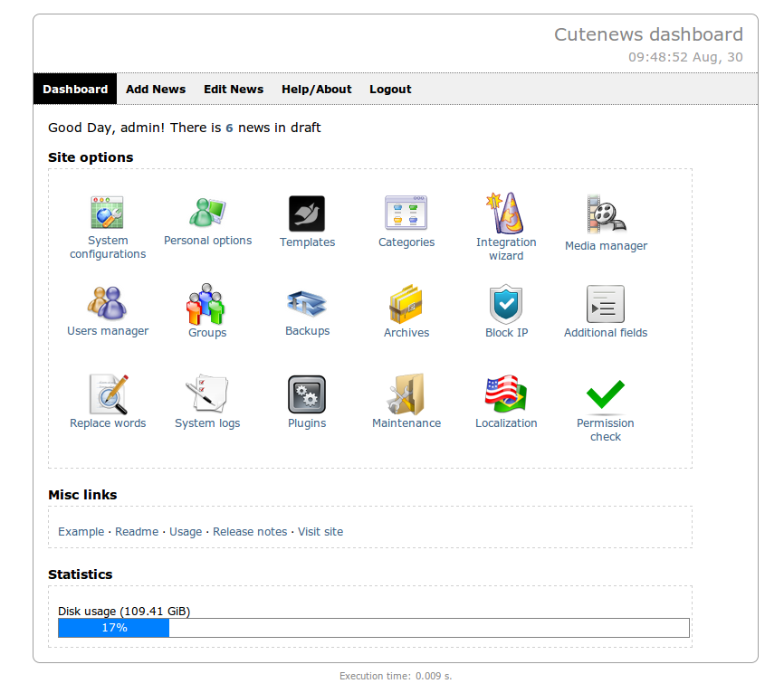The image size is (784, 693).
Task: Follow the Visit site link
Action: click(320, 532)
